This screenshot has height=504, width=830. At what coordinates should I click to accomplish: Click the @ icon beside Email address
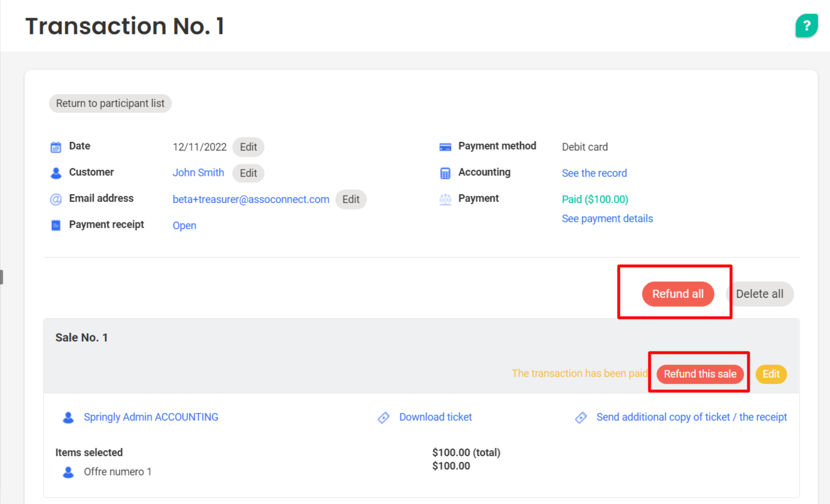[56, 199]
